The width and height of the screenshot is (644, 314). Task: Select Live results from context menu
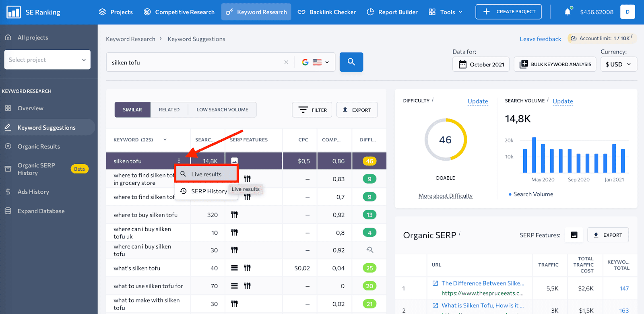click(x=206, y=174)
